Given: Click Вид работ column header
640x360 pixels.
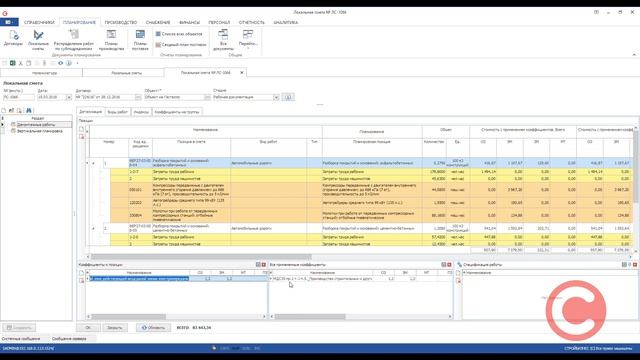Looking at the screenshot, I should click(x=269, y=142).
